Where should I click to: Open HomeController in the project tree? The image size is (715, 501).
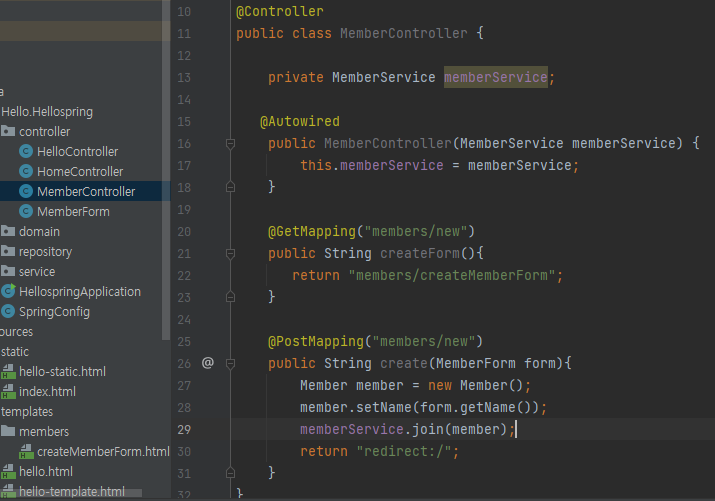(x=80, y=171)
